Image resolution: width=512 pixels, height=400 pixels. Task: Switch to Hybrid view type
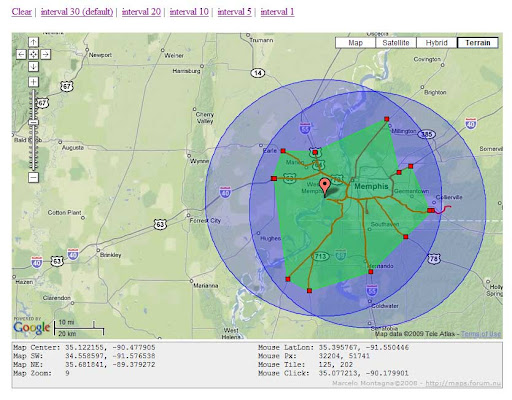[x=437, y=43]
